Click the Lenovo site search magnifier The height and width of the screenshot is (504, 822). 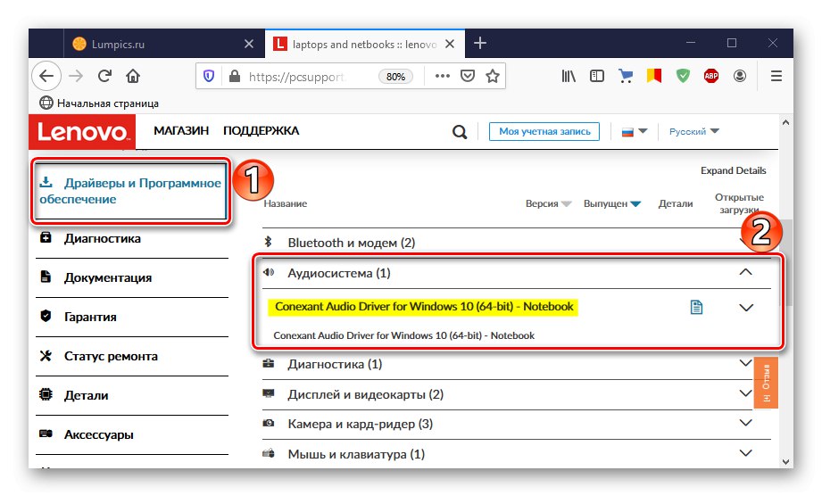coord(460,131)
